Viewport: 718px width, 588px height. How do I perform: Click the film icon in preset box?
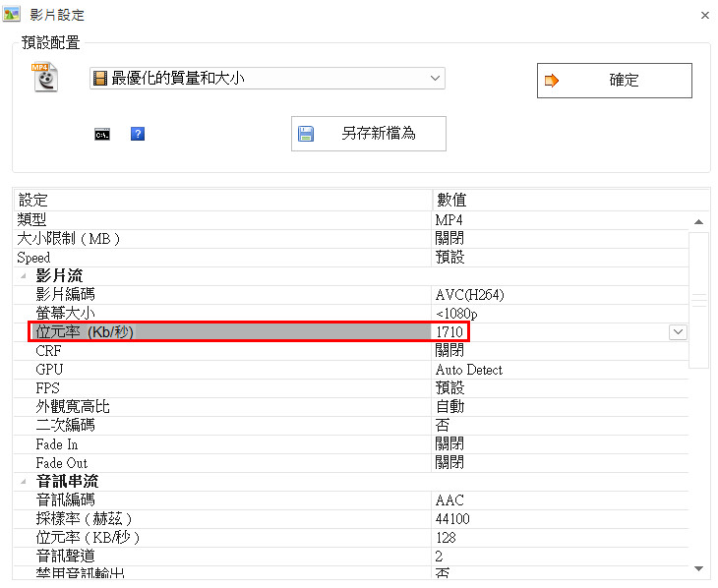99,79
